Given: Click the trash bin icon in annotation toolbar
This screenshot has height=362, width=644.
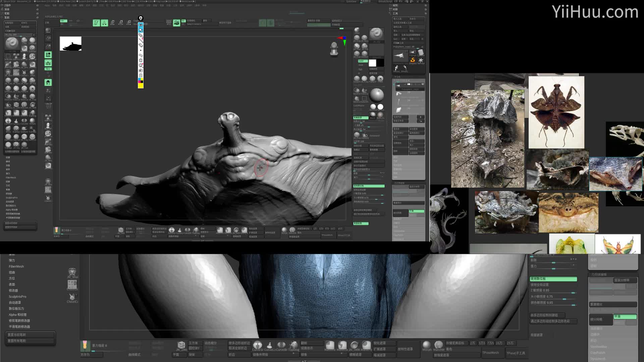Looking at the screenshot, I should [x=141, y=60].
